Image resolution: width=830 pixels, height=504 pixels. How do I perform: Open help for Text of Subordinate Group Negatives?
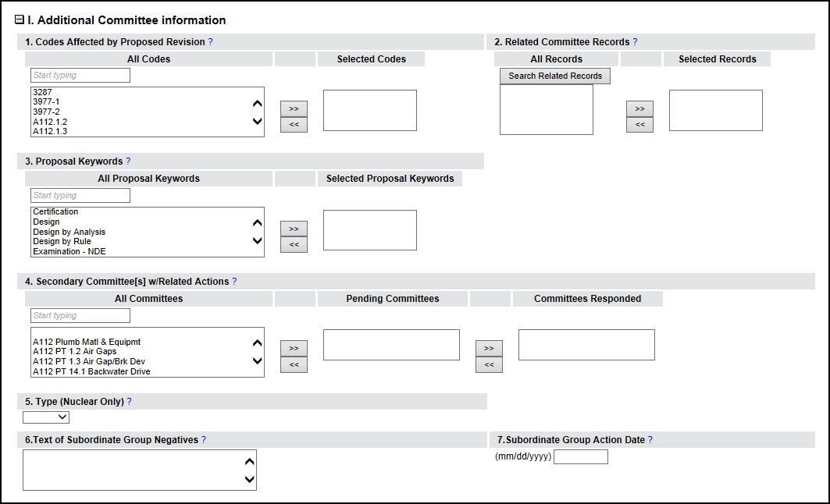click(x=204, y=439)
